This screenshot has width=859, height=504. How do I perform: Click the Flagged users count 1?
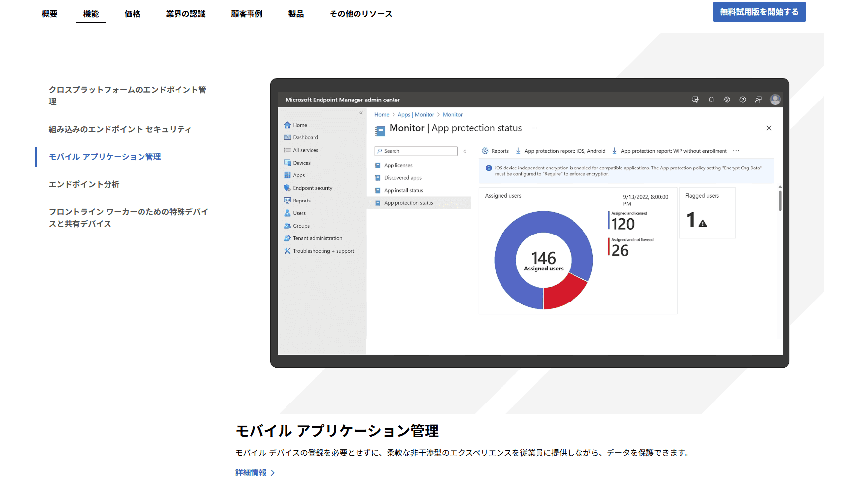pos(691,220)
